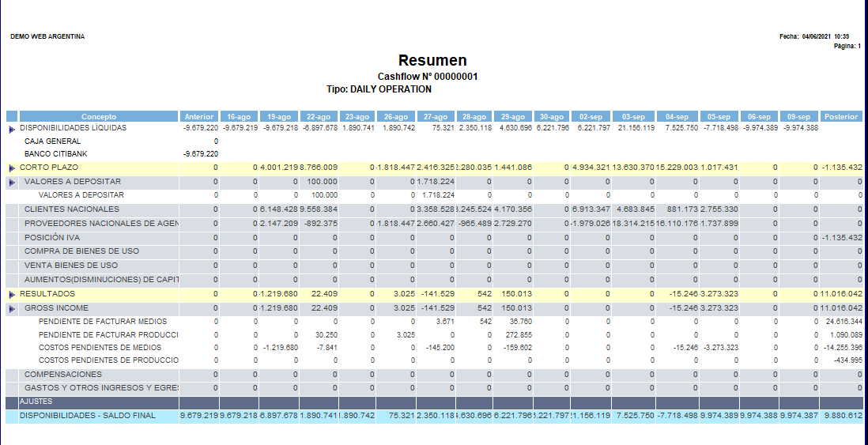Click the Resumen report title

[432, 61]
